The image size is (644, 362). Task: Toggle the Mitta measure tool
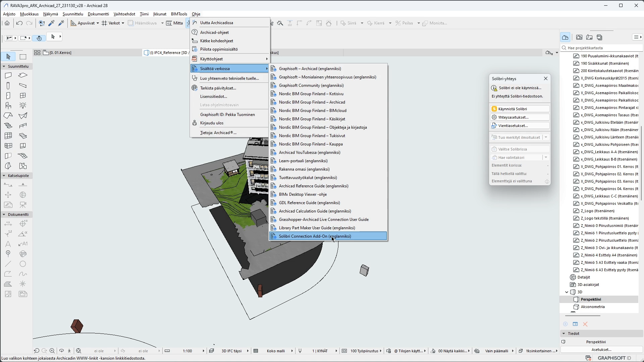click(174, 23)
